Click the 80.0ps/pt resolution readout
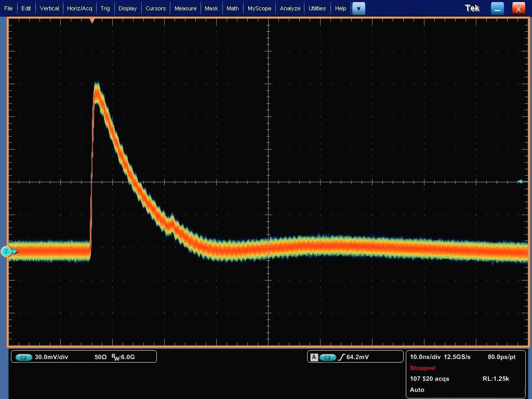Screen dimensions: 532x399 (x=501, y=357)
